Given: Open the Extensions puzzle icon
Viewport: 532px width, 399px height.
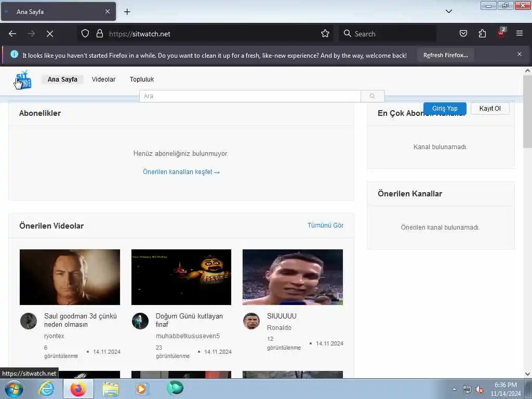Looking at the screenshot, I should [x=482, y=34].
